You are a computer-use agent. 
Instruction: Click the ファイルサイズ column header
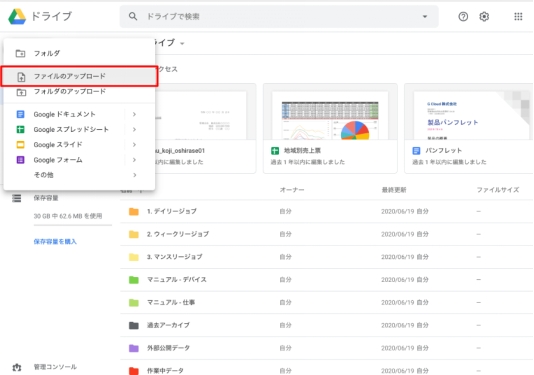coord(498,190)
